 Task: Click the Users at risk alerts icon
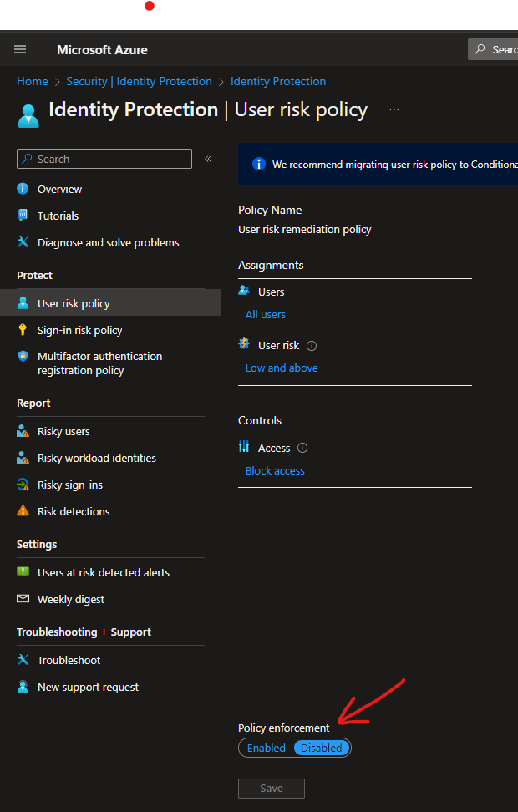[x=23, y=571]
